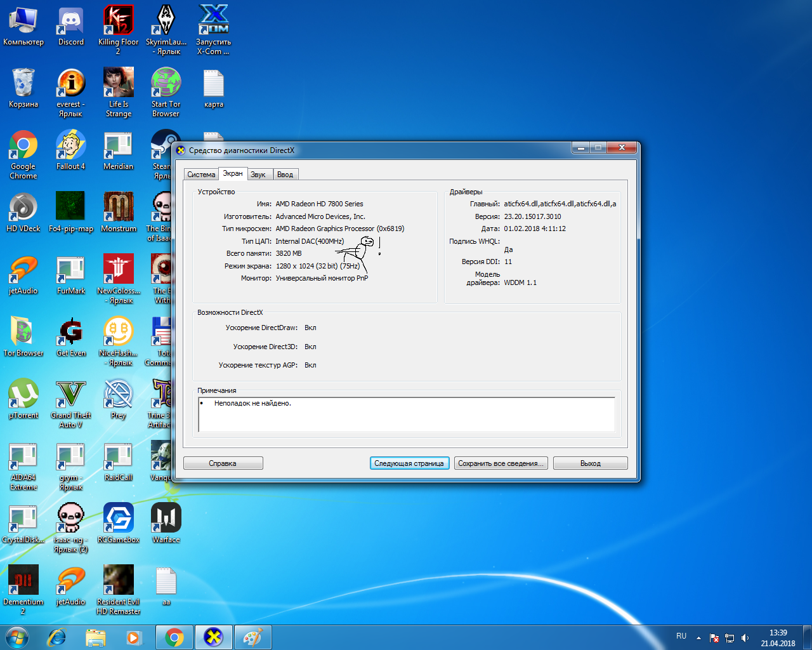
Task: Select the everest shortcut icon
Action: coord(71,92)
